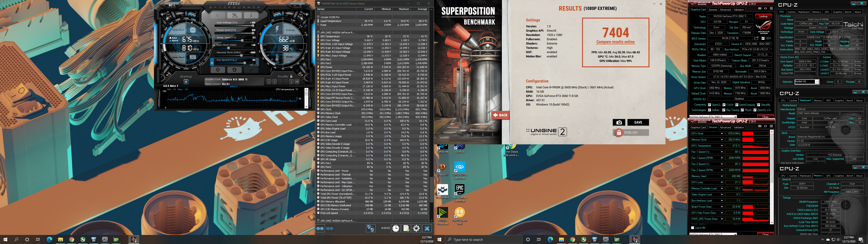Screen dimensions: 868x244
Task: Toggle UEFI checkbox in GPU-Z
Action: tap(763, 38)
